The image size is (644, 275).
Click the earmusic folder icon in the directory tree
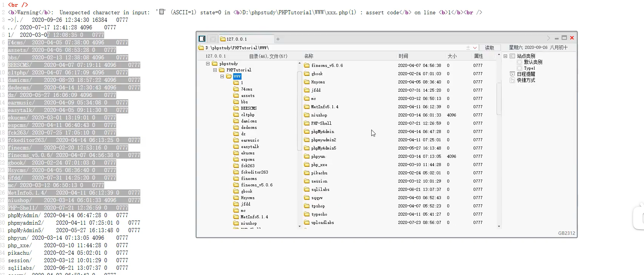pos(236,140)
